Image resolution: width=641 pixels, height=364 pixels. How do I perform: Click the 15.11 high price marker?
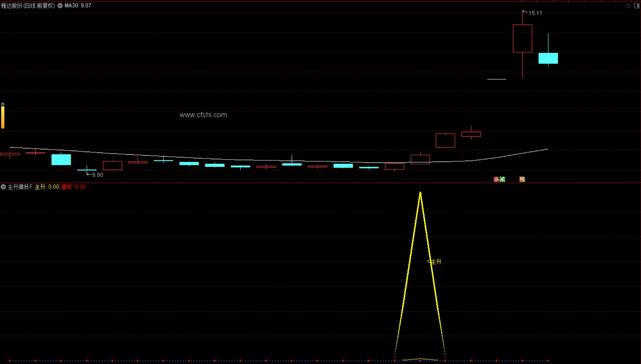click(x=535, y=13)
